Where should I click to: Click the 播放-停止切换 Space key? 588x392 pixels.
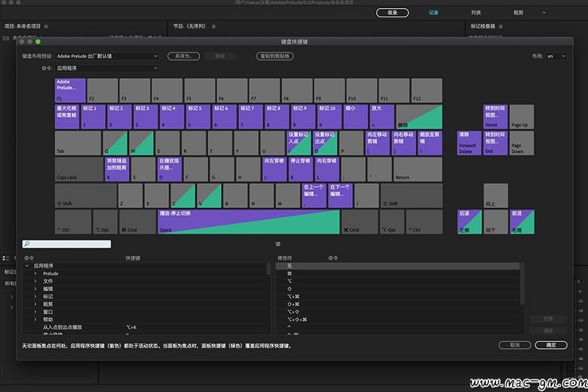[248, 221]
